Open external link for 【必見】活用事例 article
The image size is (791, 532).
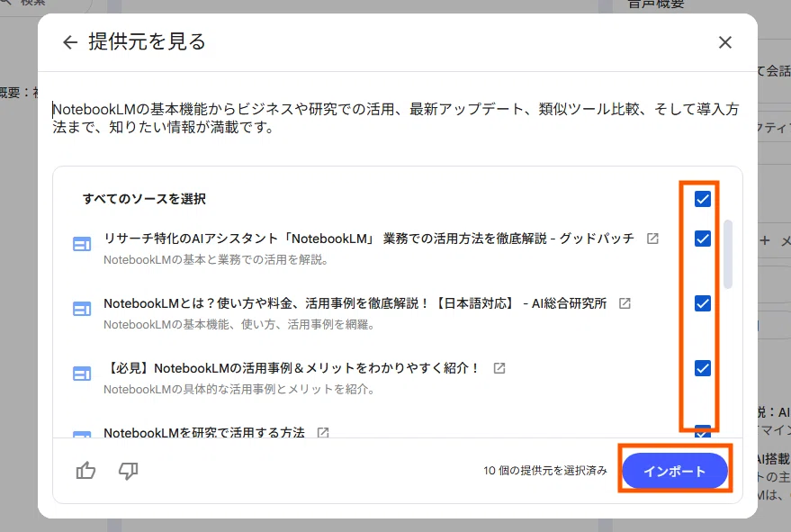click(x=499, y=368)
